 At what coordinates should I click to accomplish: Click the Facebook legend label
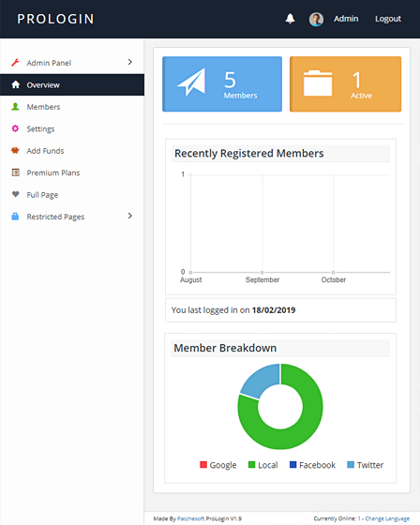coord(317,465)
